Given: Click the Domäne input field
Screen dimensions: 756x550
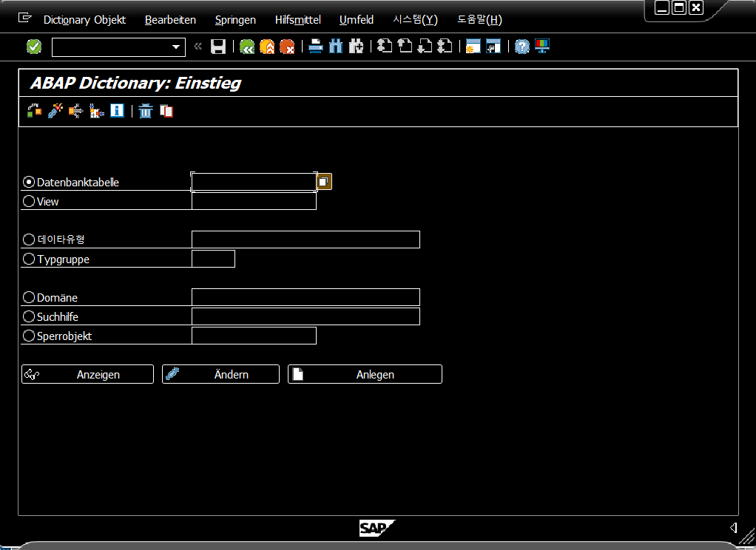Looking at the screenshot, I should point(306,297).
